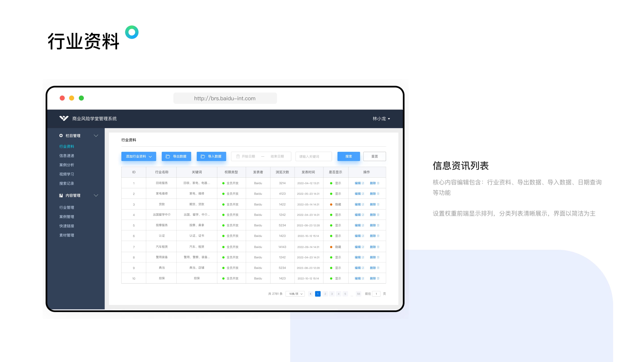Click 栏目管理 plus-circle icon in sidebar
Screen dimensions: 644x362
coord(61,136)
